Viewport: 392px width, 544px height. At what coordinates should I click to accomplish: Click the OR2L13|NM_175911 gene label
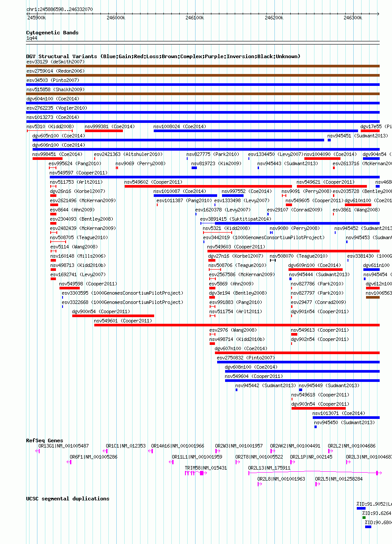pyautogui.click(x=269, y=468)
